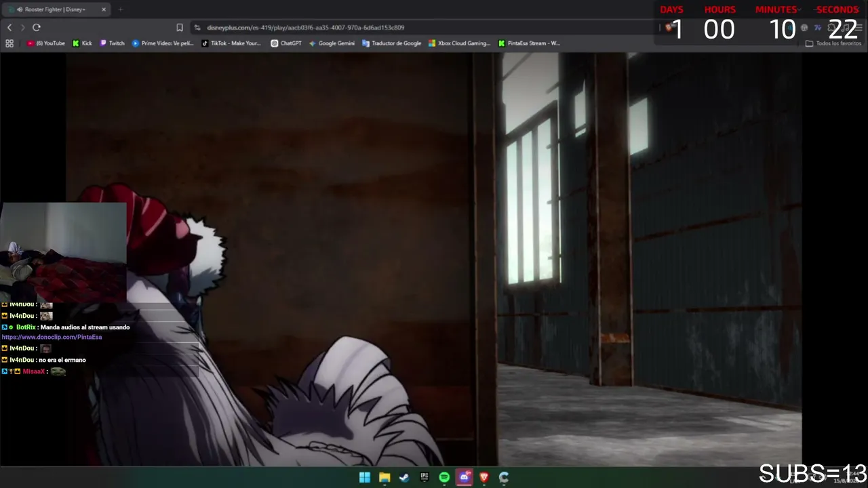The width and height of the screenshot is (868, 488).
Task: Switch to the Rooster Fighter | Disney+ tab
Action: [x=54, y=9]
